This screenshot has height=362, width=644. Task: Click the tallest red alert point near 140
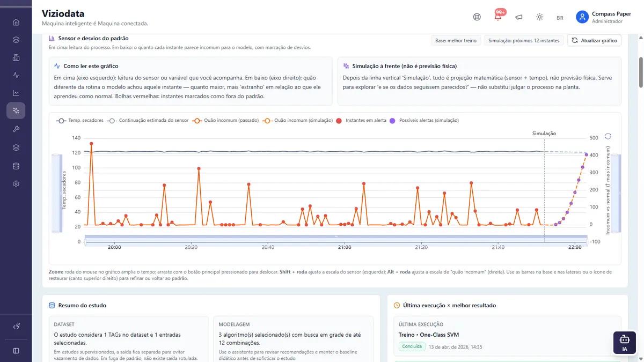pyautogui.click(x=91, y=144)
